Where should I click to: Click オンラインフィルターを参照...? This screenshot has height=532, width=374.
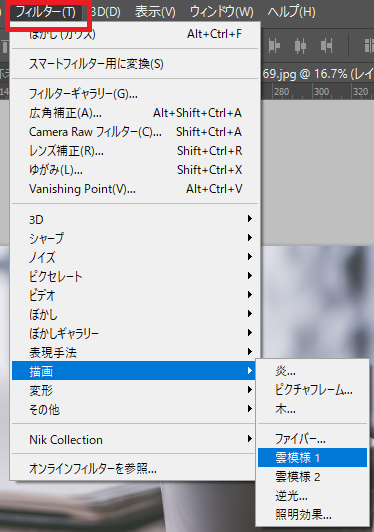tap(134, 469)
